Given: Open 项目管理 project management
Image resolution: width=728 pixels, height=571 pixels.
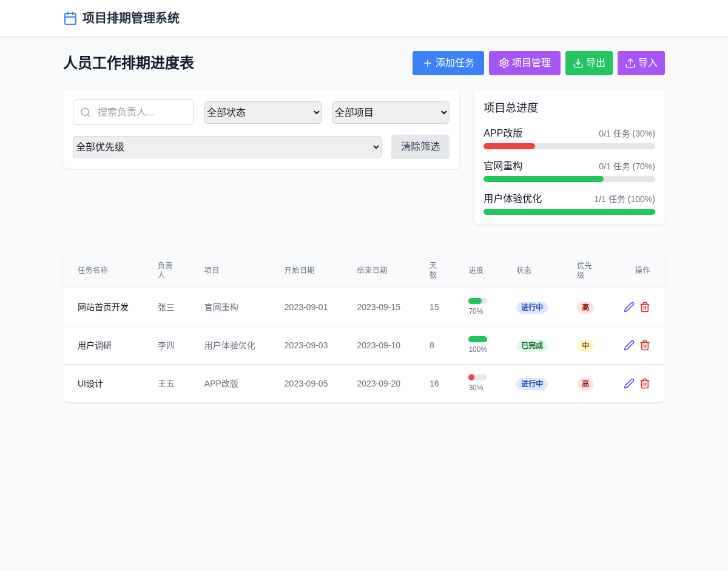Looking at the screenshot, I should [525, 63].
